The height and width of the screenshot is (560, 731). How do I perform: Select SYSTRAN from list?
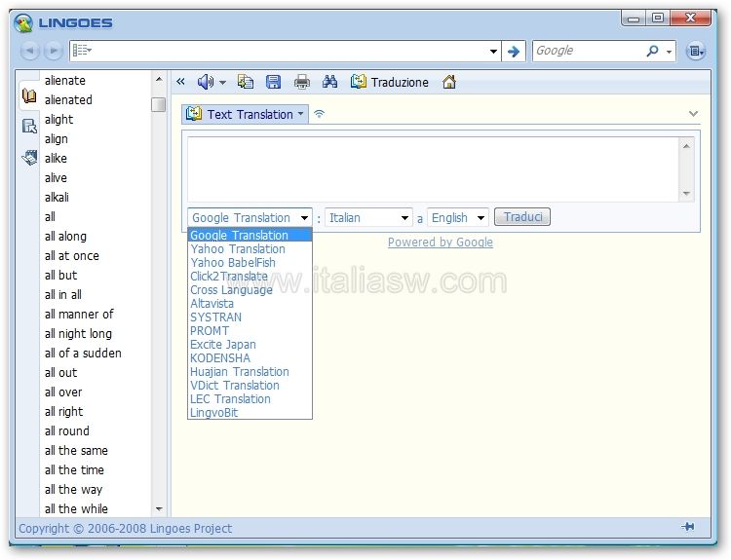pyautogui.click(x=250, y=317)
